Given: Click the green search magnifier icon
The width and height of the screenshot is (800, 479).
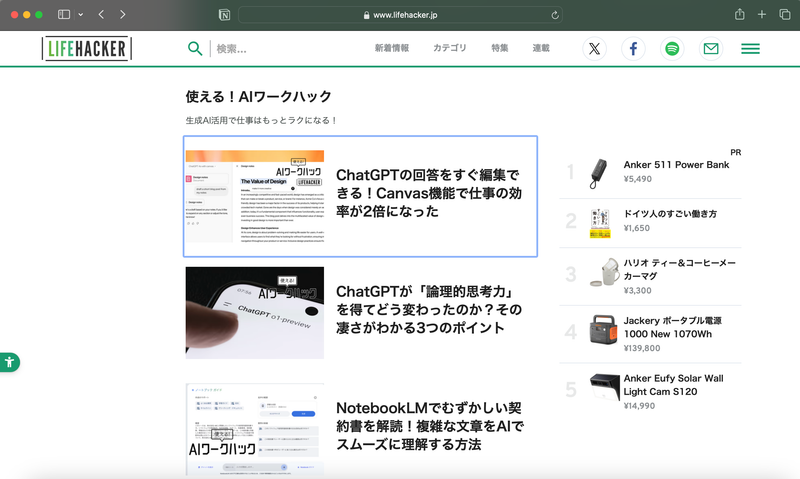Looking at the screenshot, I should point(195,48).
